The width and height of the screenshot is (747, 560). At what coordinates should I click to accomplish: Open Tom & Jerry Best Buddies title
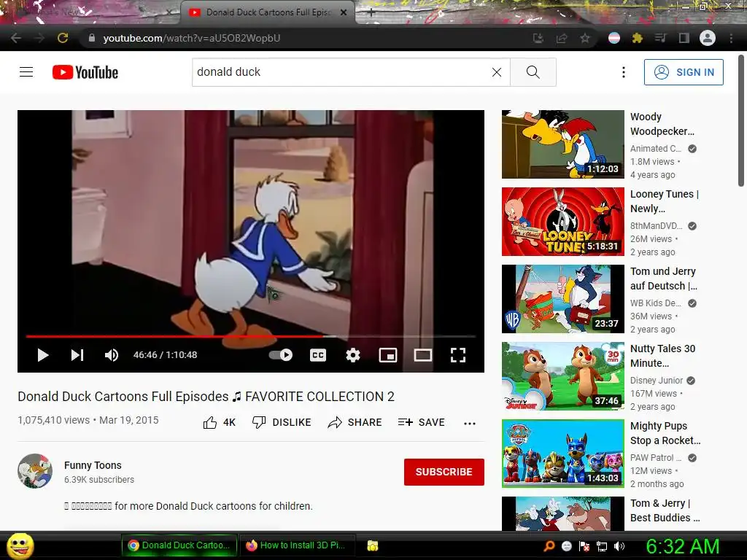pos(665,510)
